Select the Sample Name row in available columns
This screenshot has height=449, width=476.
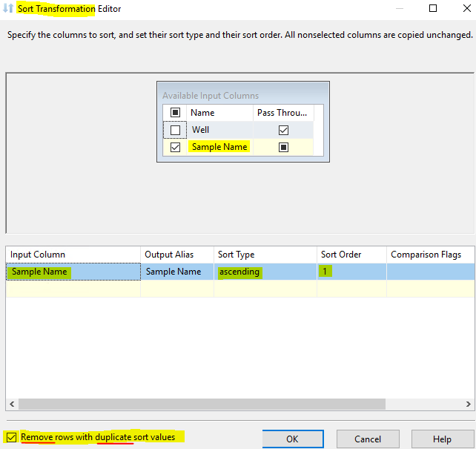[x=219, y=147]
